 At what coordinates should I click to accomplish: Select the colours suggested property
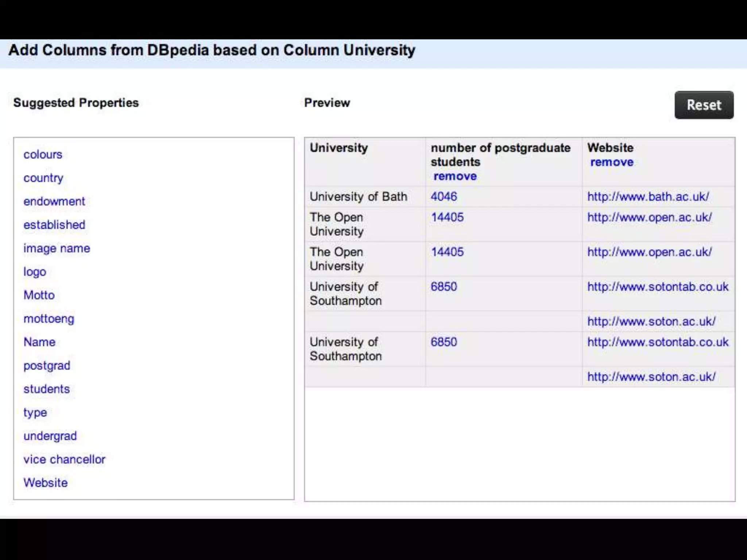[43, 155]
